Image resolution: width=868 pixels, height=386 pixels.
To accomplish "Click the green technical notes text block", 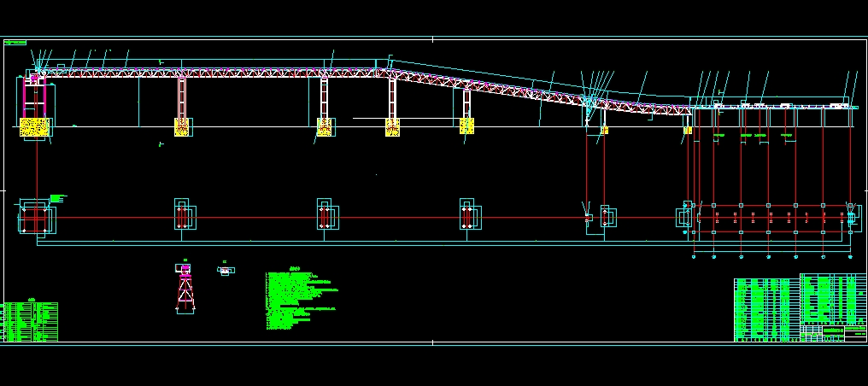I will [297, 301].
